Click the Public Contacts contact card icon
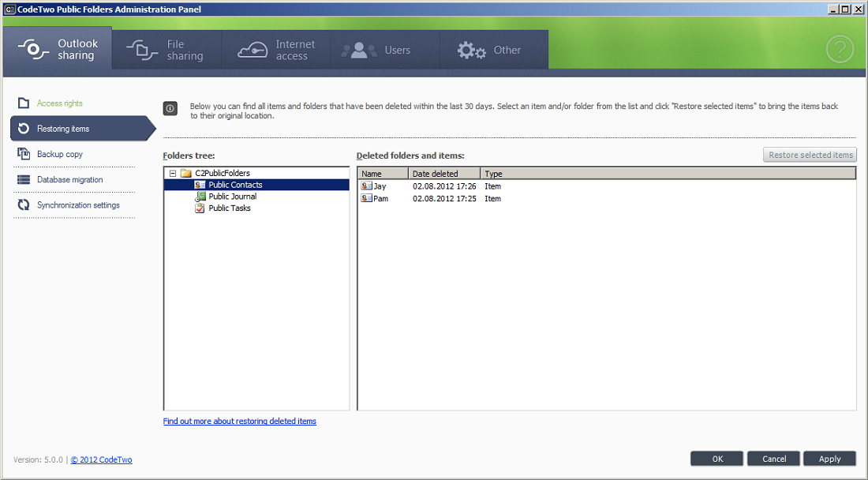The image size is (868, 480). tap(200, 185)
